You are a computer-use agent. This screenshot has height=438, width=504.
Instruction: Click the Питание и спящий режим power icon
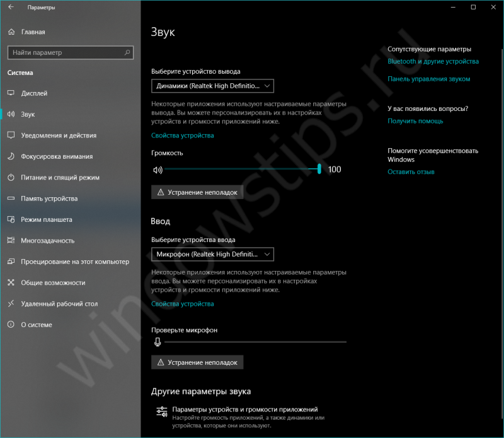coord(11,177)
